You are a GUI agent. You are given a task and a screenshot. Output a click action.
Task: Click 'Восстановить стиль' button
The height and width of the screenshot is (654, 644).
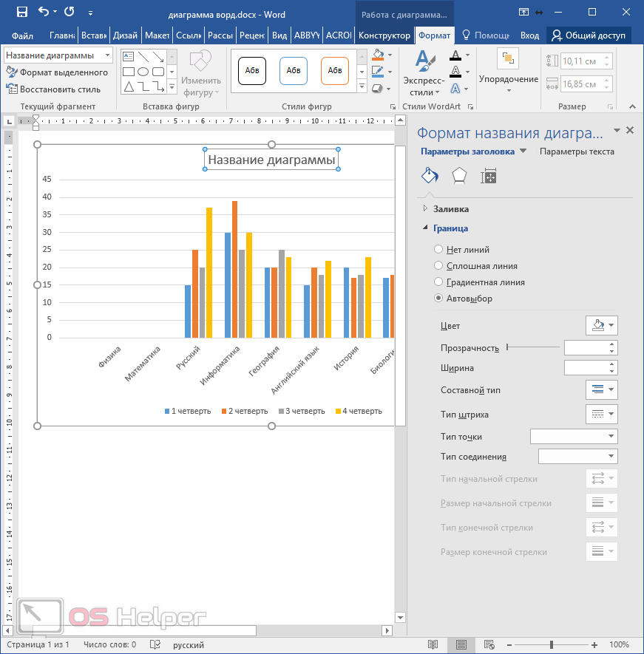click(x=54, y=89)
